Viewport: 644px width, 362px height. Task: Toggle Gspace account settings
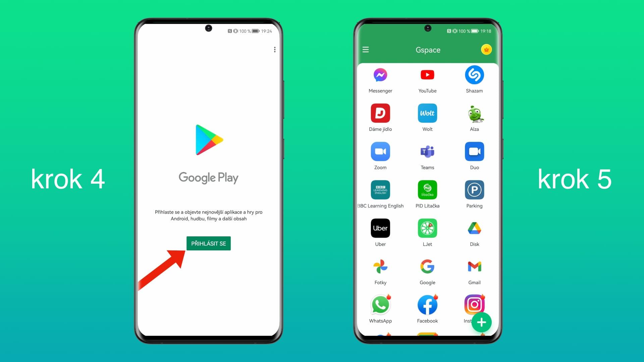tap(365, 49)
